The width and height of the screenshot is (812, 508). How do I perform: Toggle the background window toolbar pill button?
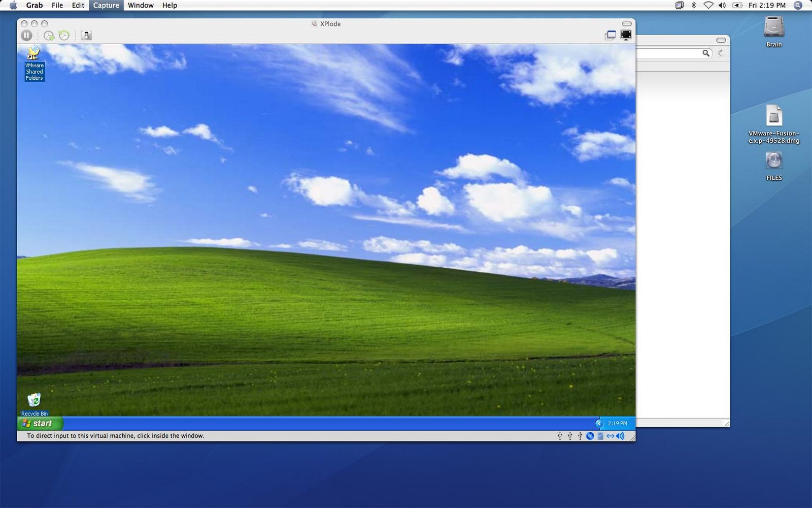(x=721, y=40)
